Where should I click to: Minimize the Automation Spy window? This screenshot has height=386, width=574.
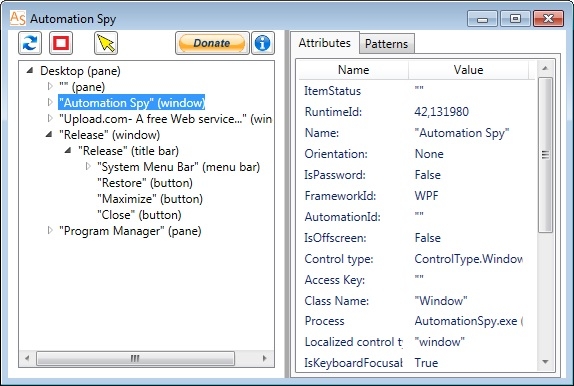pyautogui.click(x=482, y=19)
